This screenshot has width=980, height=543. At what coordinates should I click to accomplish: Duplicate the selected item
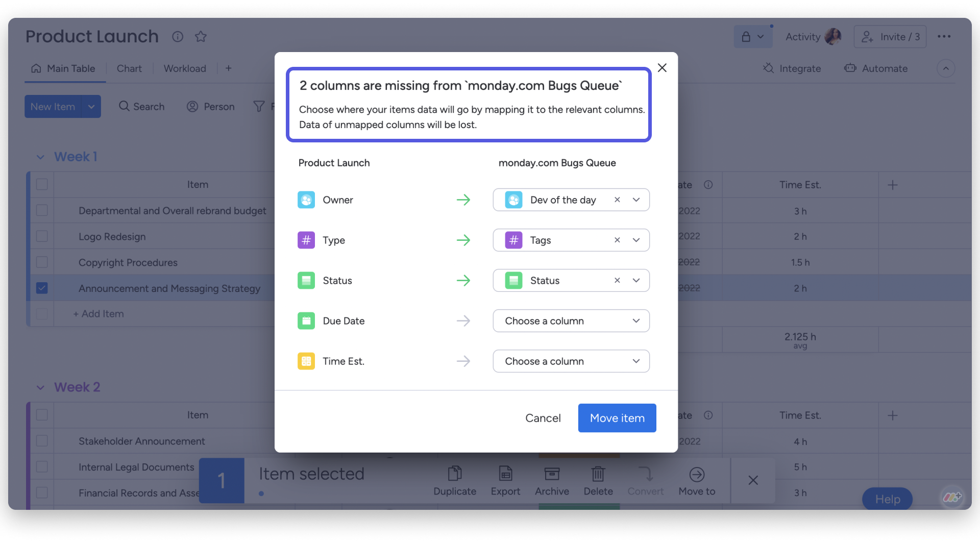455,481
